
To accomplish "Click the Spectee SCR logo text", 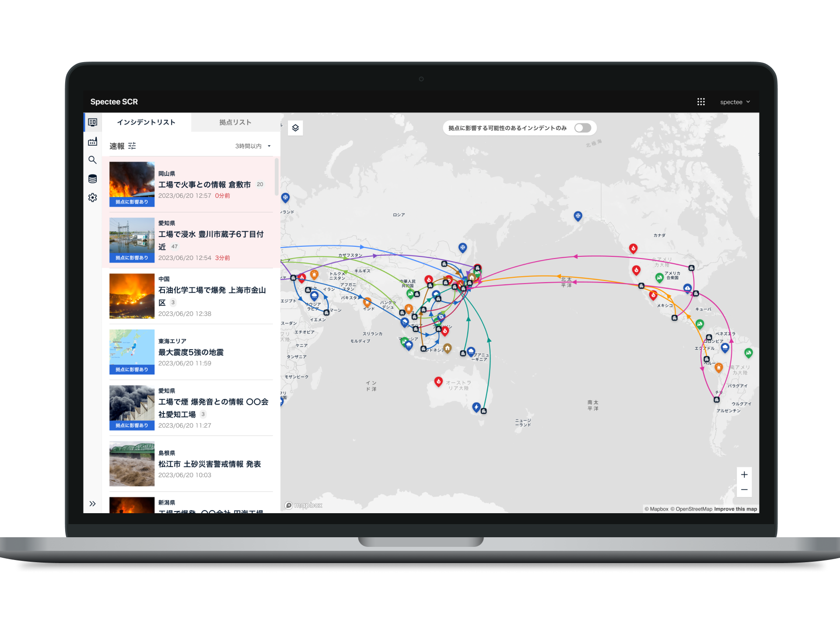I will pos(114,102).
